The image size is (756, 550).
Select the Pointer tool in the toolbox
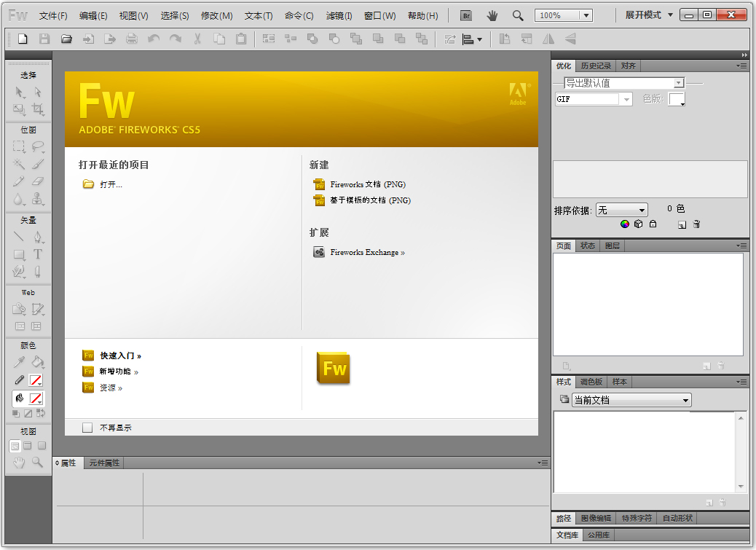19,93
